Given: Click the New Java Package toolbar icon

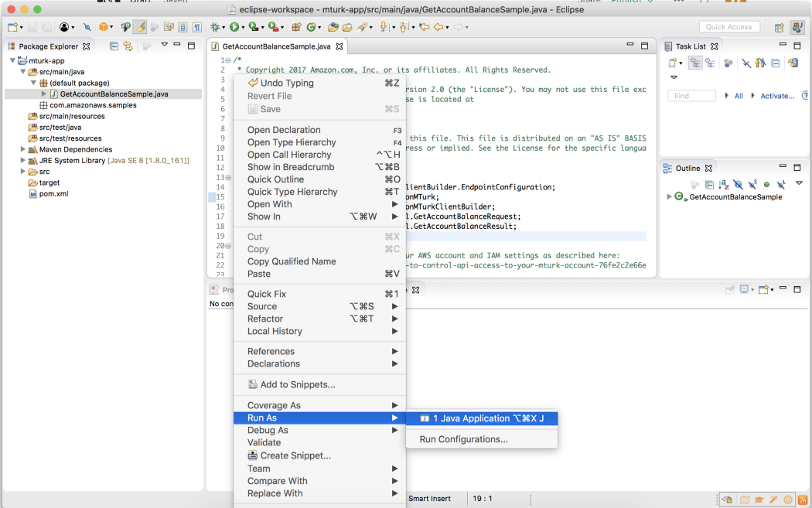Looking at the screenshot, I should pyautogui.click(x=296, y=27).
